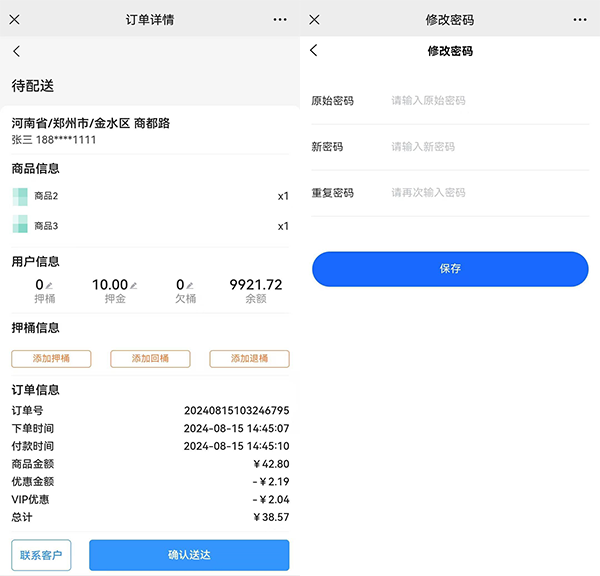The width and height of the screenshot is (600, 576).
Task: Tap the 商品2 product thumbnail
Action: click(20, 196)
